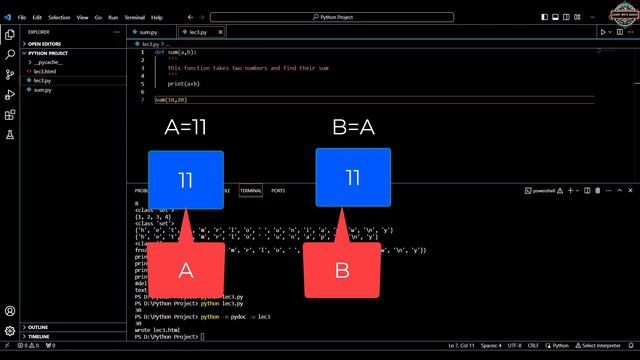Open Run and Debug view
The width and height of the screenshot is (640, 360).
point(10,95)
